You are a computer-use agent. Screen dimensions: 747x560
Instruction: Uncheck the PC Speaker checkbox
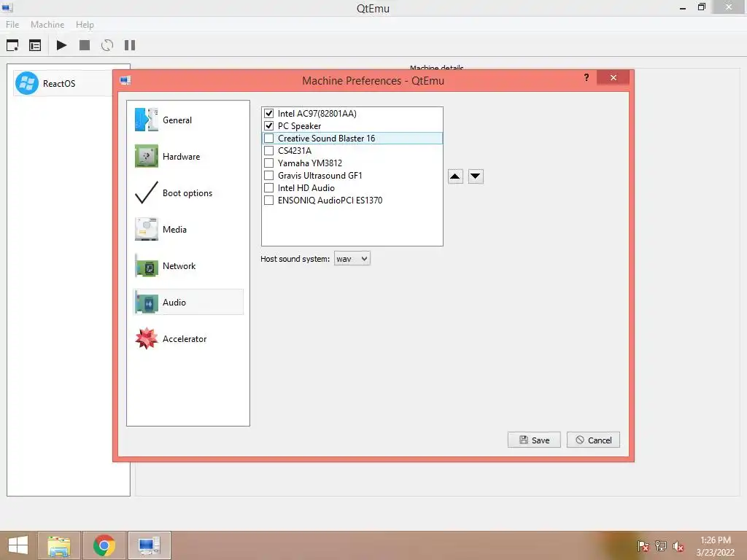click(x=268, y=125)
